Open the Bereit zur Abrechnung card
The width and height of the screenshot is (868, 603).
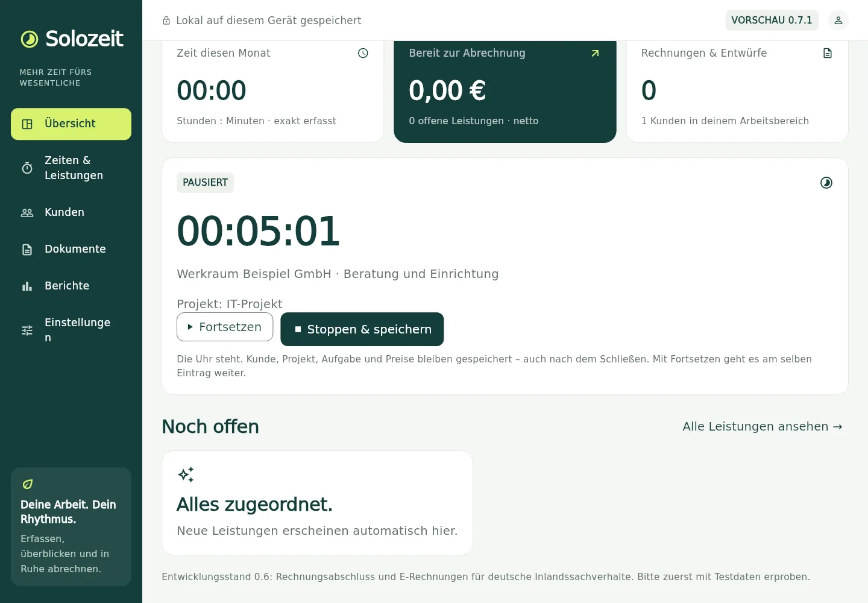click(x=505, y=91)
